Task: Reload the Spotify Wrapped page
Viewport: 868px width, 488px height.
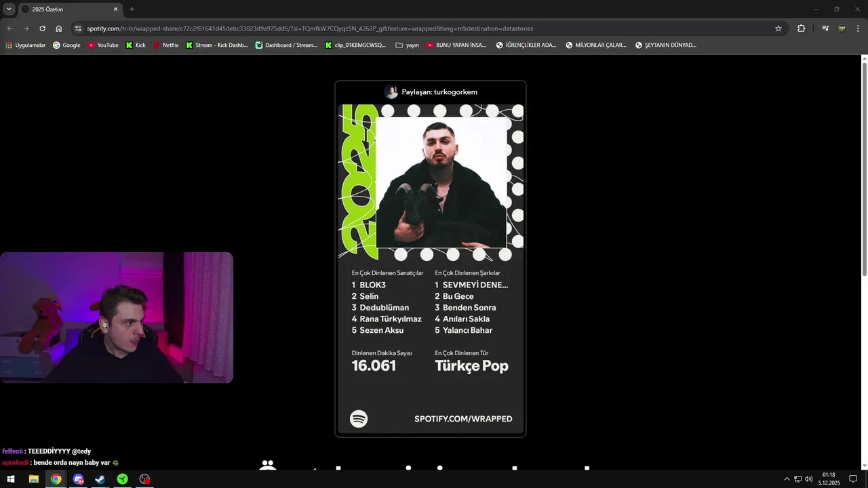Action: pos(42,28)
